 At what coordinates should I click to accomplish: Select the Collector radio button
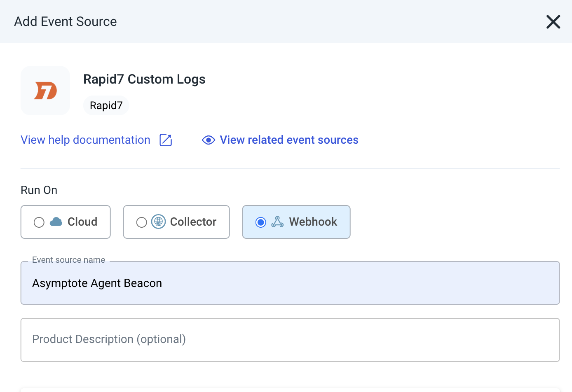tap(142, 222)
